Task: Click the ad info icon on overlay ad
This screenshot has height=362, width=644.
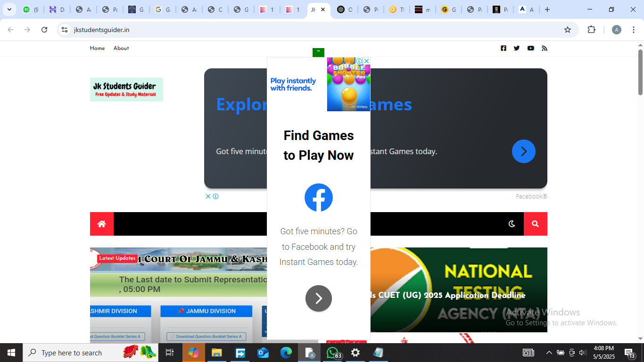Action: 359,61
